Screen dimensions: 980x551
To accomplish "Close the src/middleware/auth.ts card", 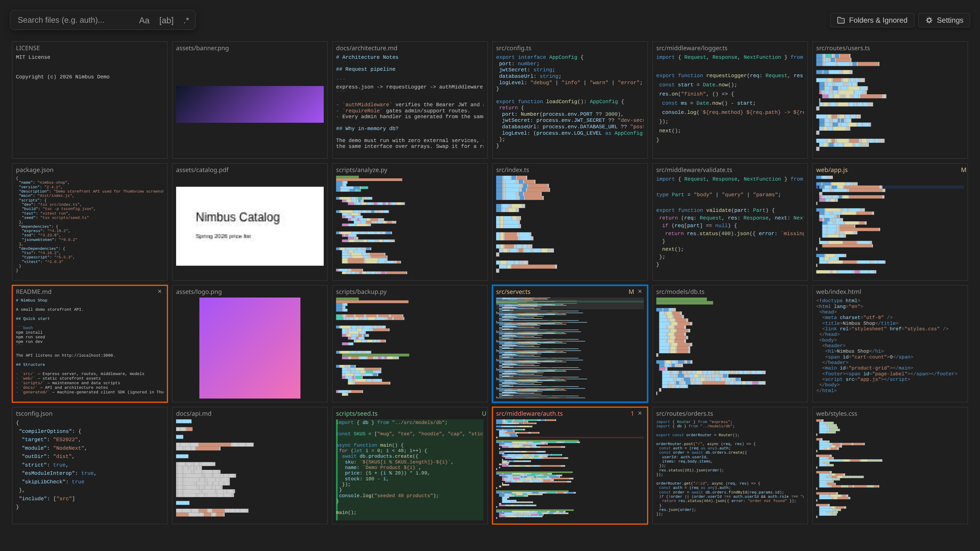I will (639, 413).
